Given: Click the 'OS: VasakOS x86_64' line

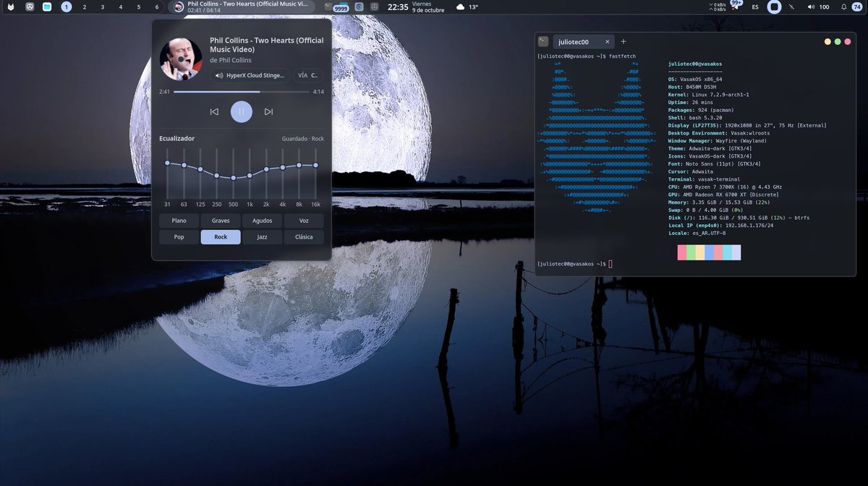Looking at the screenshot, I should coord(695,79).
